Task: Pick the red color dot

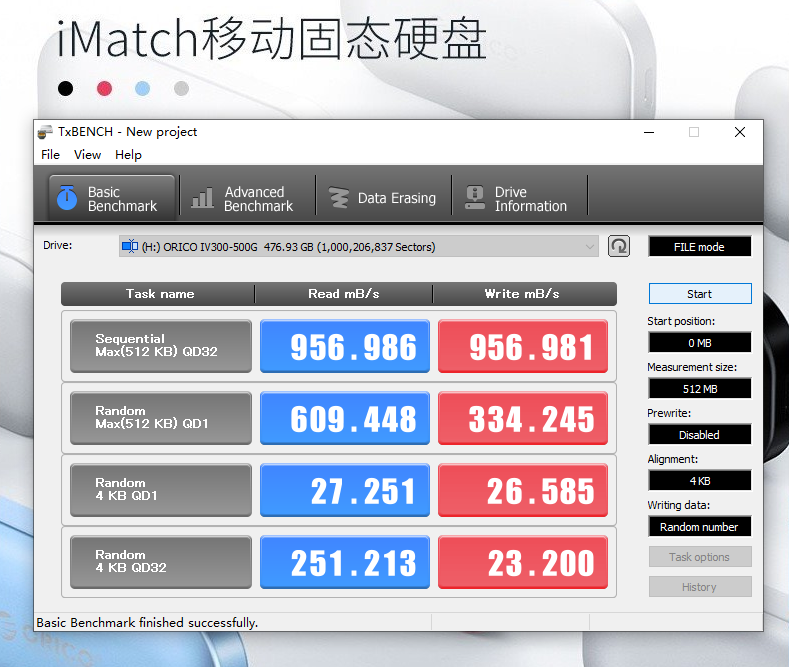Action: (x=104, y=89)
